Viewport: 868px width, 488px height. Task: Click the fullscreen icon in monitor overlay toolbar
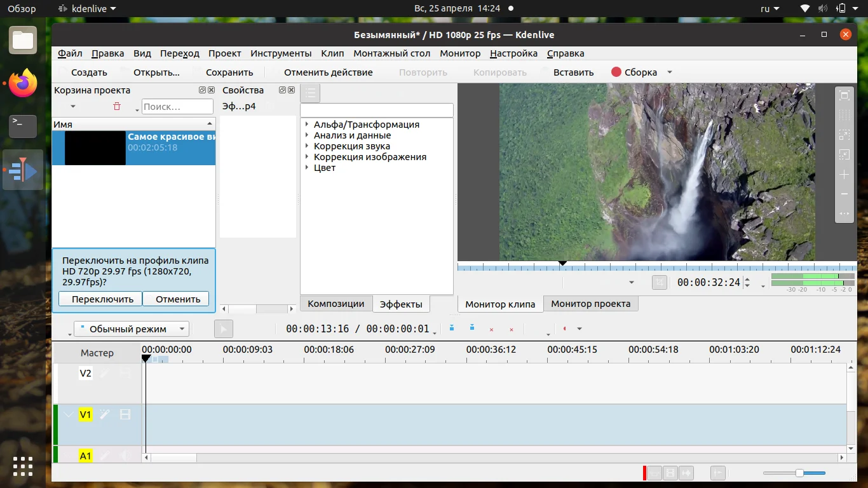pyautogui.click(x=844, y=96)
